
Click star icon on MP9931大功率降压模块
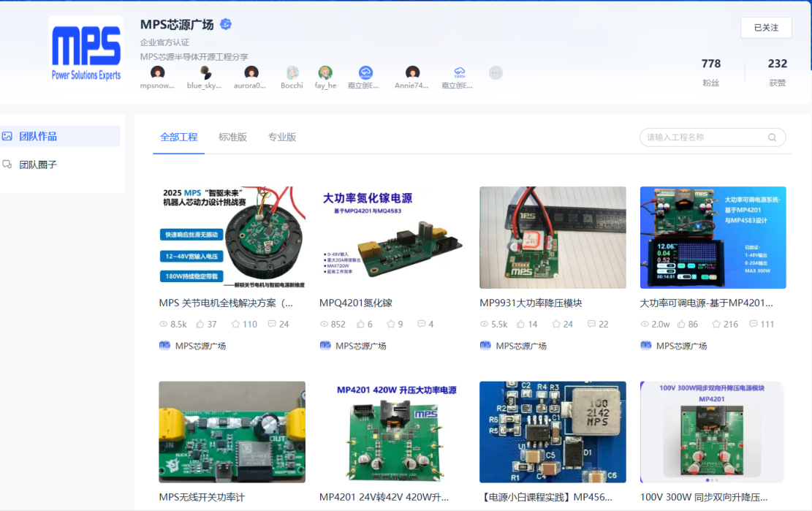tap(556, 324)
